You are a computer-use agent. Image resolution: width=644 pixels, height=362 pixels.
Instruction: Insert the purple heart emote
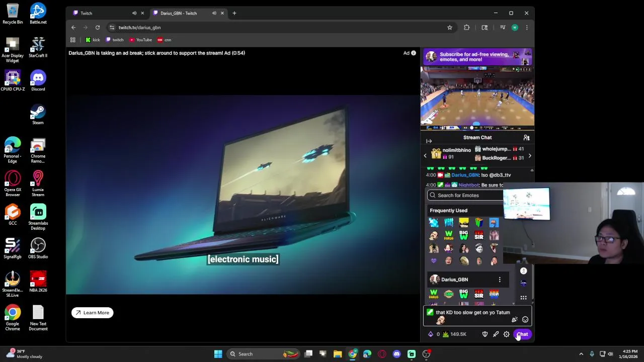[x=434, y=261]
